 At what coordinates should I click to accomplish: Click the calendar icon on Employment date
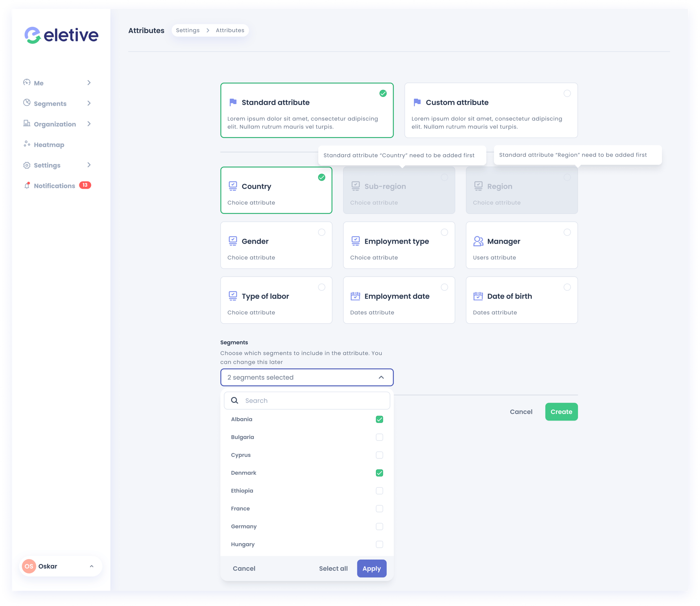356,296
